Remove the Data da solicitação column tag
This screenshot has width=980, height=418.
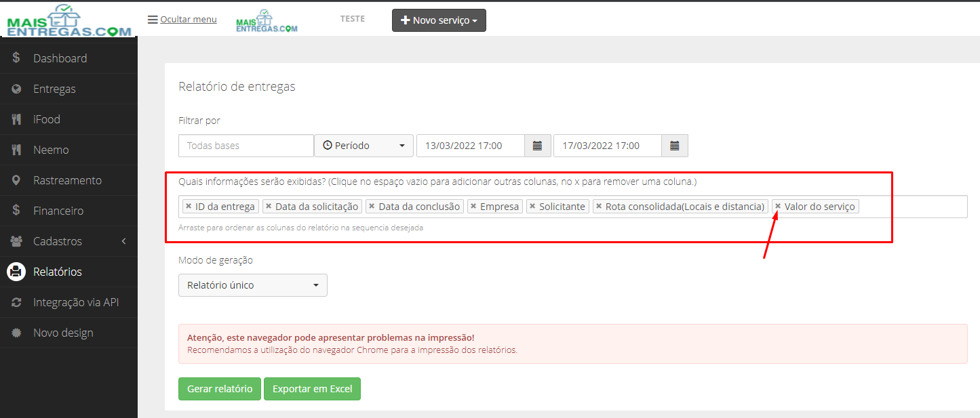point(269,206)
